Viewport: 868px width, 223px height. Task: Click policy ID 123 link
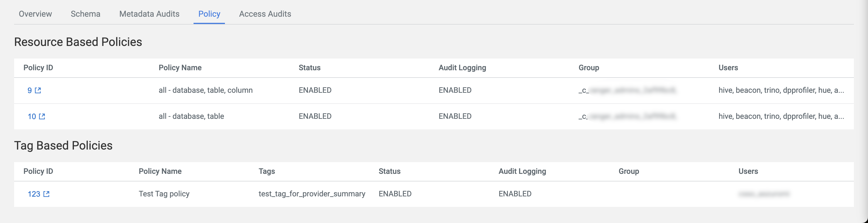pyautogui.click(x=34, y=194)
